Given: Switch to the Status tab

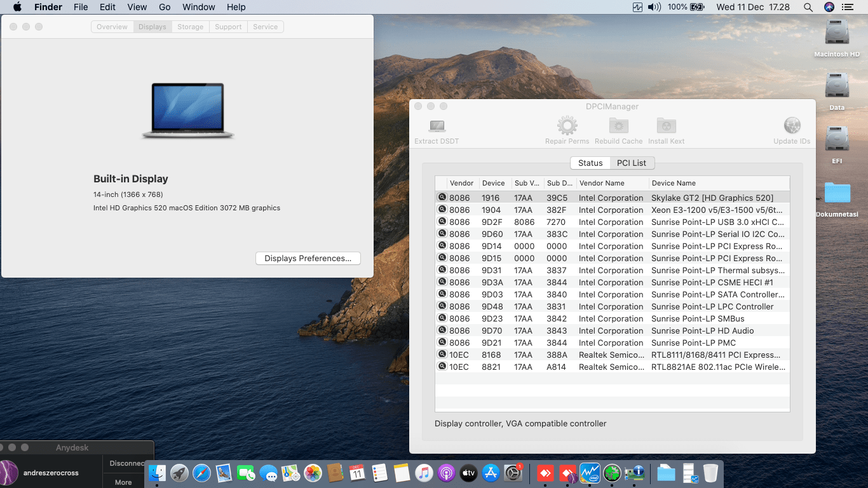Looking at the screenshot, I should (x=590, y=163).
